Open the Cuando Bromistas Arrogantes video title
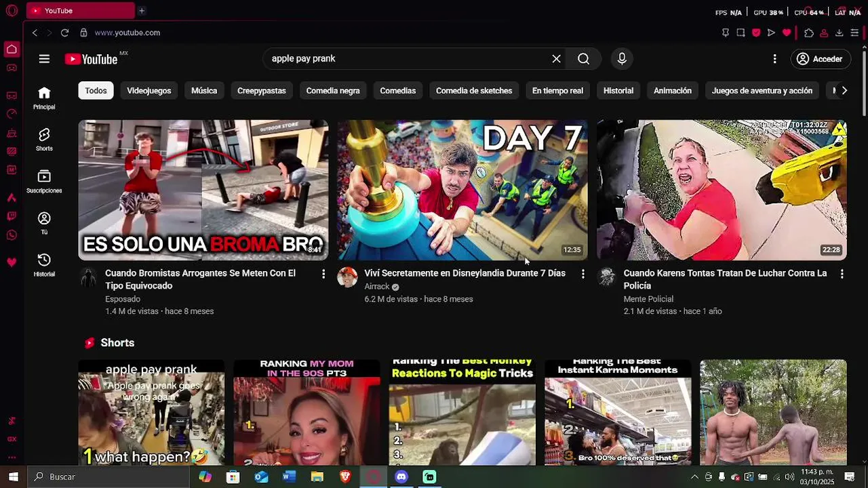This screenshot has height=488, width=868. tap(200, 279)
